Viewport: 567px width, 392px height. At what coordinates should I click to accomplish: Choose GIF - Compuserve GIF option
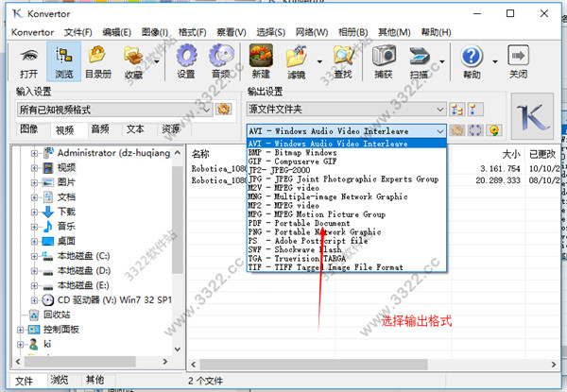click(x=347, y=162)
